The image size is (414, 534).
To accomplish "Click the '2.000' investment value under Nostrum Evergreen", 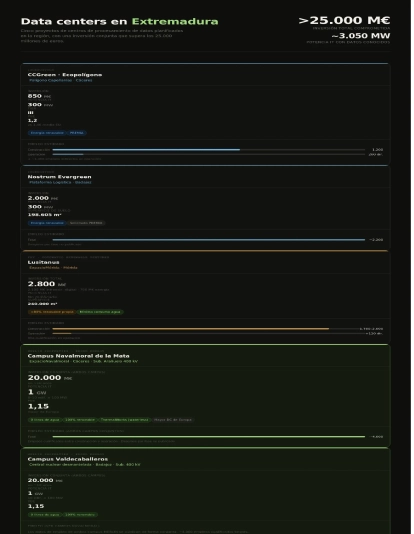I will [x=38, y=198].
